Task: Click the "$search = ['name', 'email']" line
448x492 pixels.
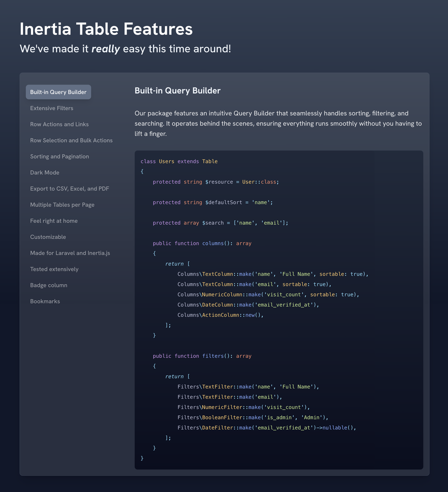Action: tap(221, 223)
